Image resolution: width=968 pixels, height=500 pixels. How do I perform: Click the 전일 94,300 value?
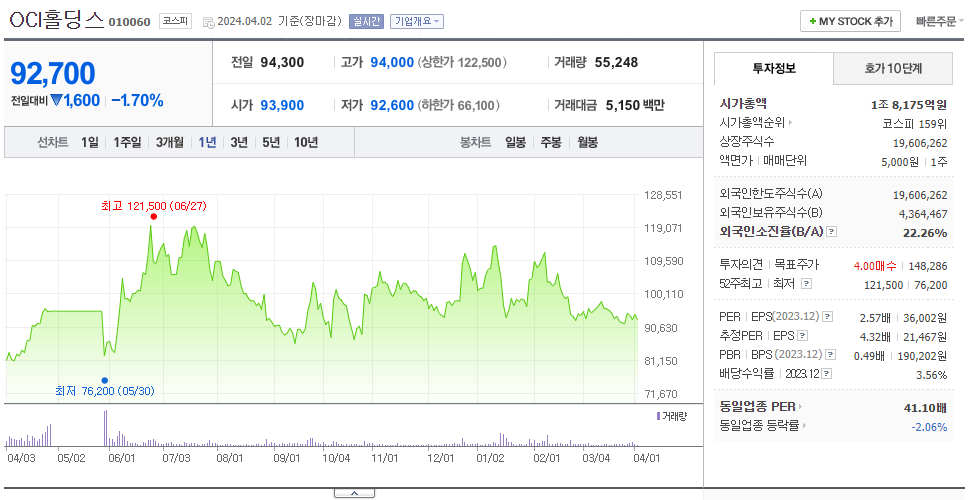pyautogui.click(x=282, y=62)
